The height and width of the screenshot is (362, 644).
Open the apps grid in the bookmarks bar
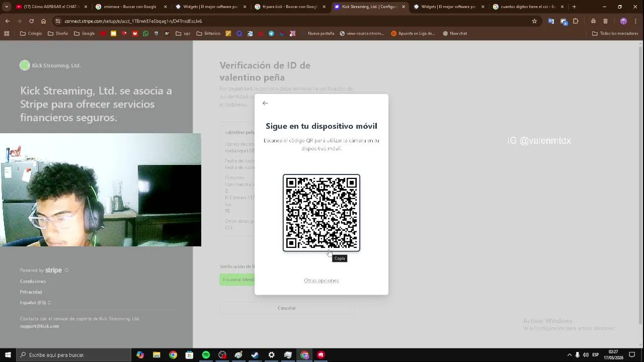pyautogui.click(x=7, y=34)
